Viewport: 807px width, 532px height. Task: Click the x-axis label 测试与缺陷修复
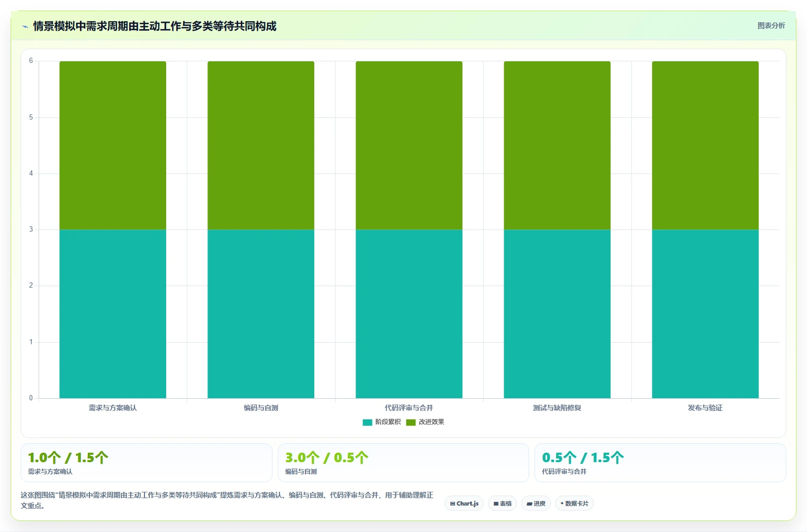[x=557, y=408]
